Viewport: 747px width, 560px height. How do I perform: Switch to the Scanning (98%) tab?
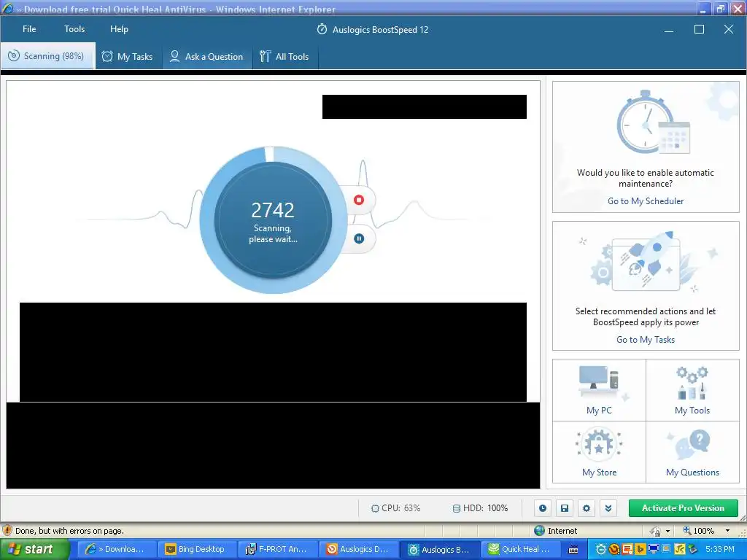(47, 56)
